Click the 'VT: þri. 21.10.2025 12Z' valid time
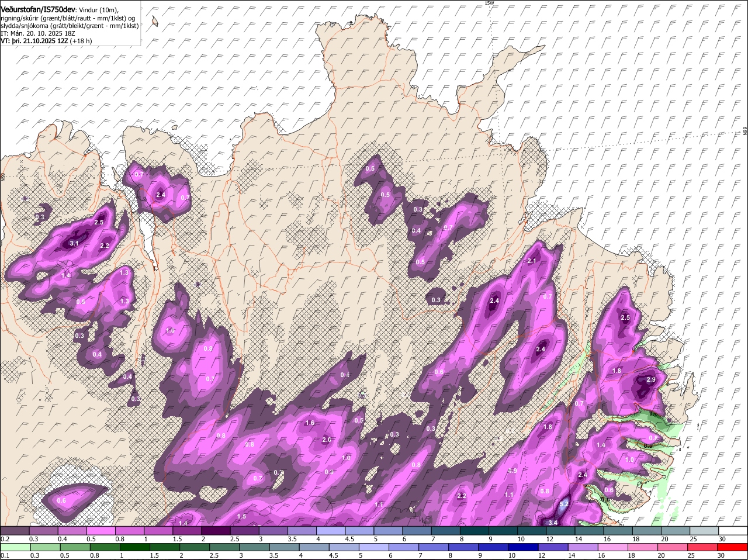The height and width of the screenshot is (560, 748). 34,41
